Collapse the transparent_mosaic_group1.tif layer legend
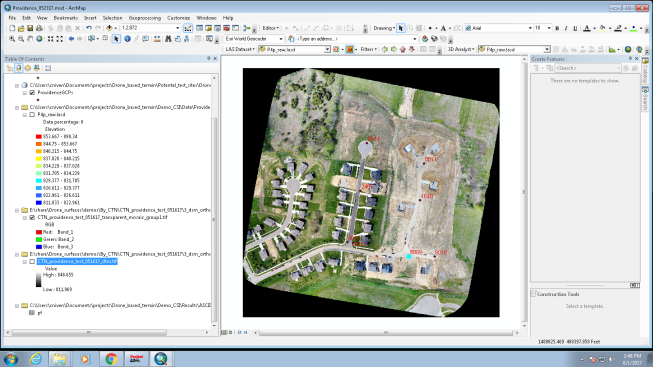Viewport: 653px width, 367px height. [x=25, y=217]
